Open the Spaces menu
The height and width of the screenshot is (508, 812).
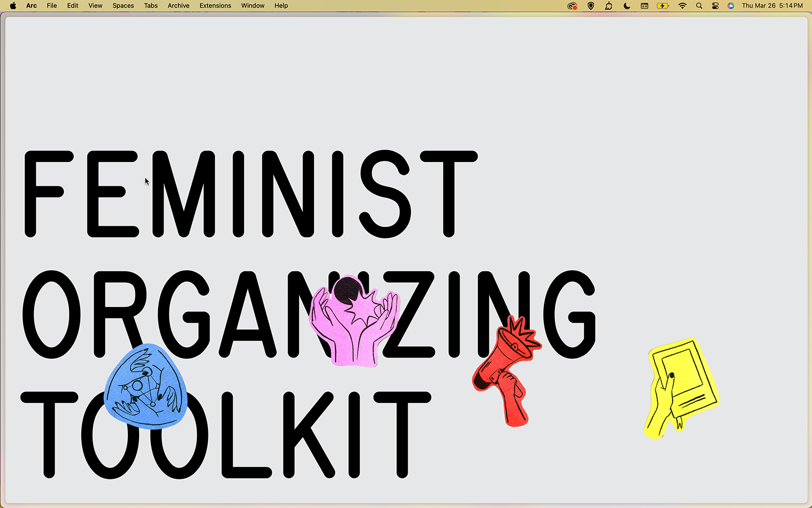pos(123,6)
